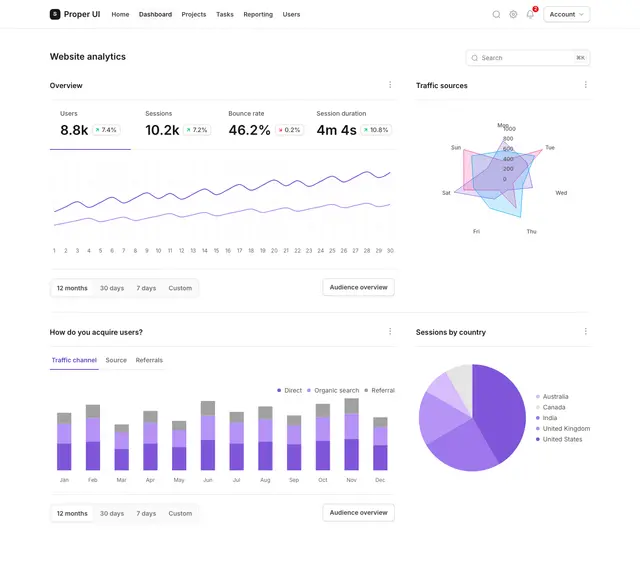Select Bounce rate metric card 46.2%
This screenshot has width=640, height=566.
pos(266,125)
